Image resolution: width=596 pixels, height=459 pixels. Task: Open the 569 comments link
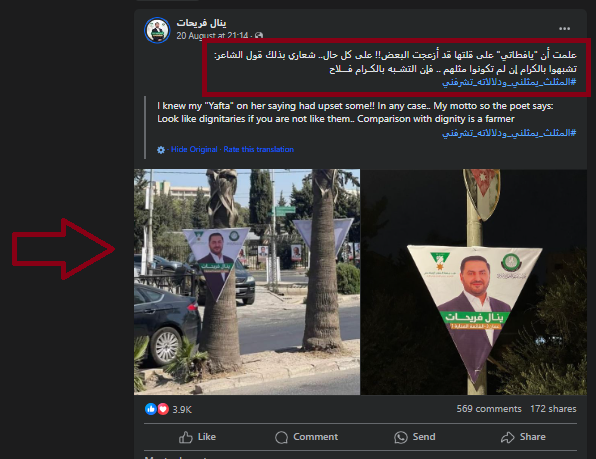(489, 409)
